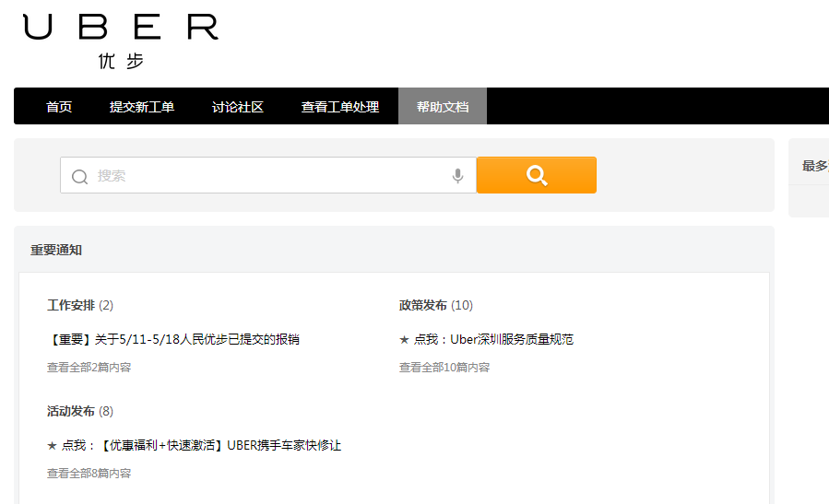Click the UBER 优步 logo
The height and width of the screenshot is (504, 829).
pos(121,41)
